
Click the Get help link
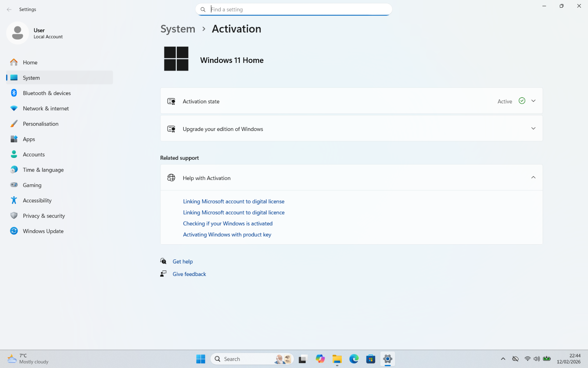coord(183,262)
